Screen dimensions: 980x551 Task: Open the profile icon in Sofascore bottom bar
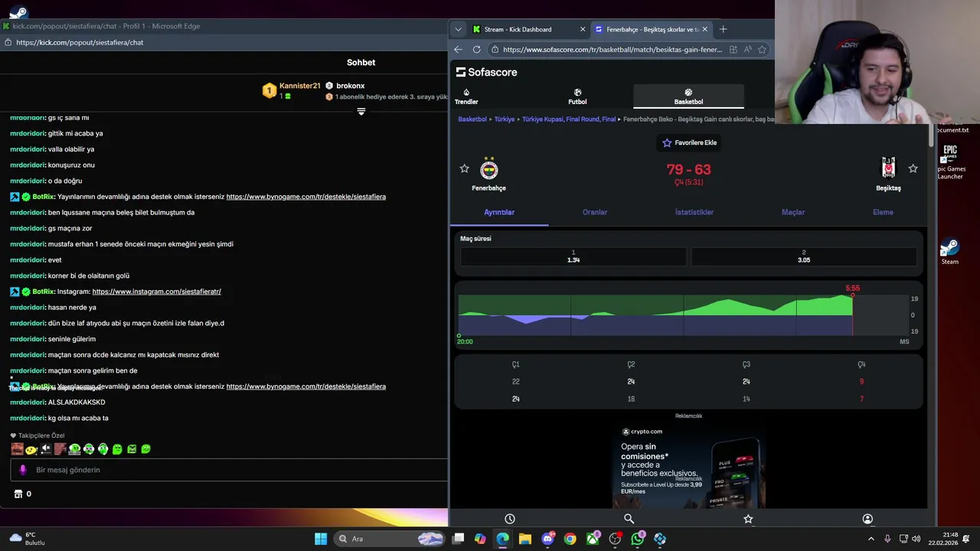point(867,519)
